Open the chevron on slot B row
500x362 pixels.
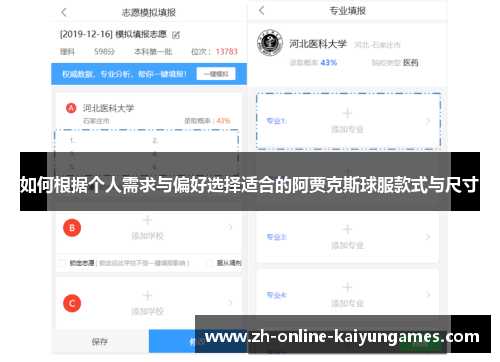(231, 227)
